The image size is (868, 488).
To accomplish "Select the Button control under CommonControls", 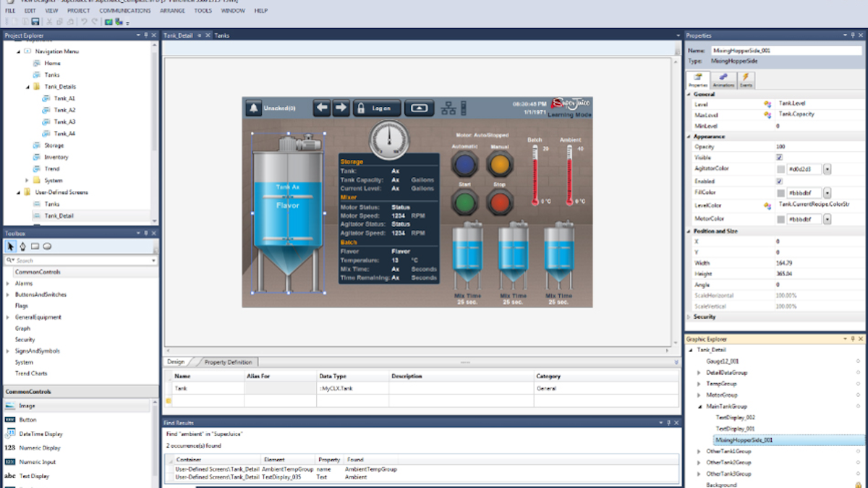I will [x=29, y=418].
